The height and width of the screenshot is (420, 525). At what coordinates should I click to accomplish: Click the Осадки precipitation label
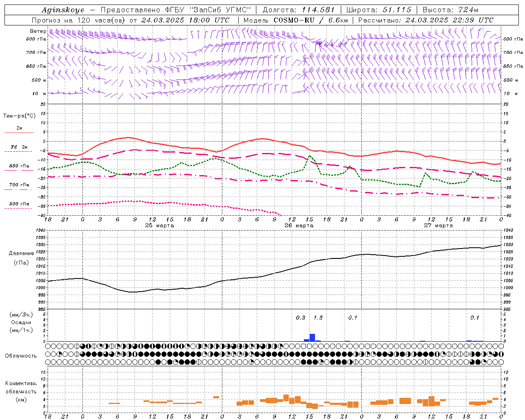click(21, 322)
